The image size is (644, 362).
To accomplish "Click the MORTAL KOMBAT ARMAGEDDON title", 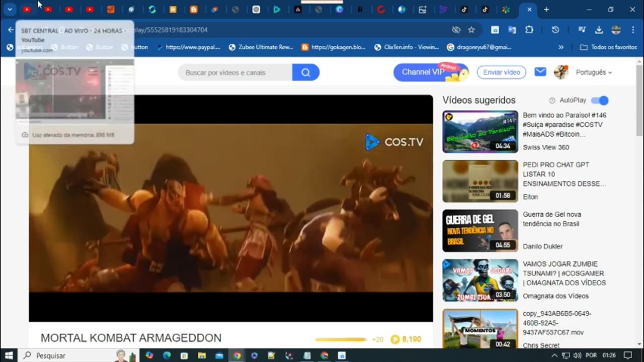I will [131, 338].
